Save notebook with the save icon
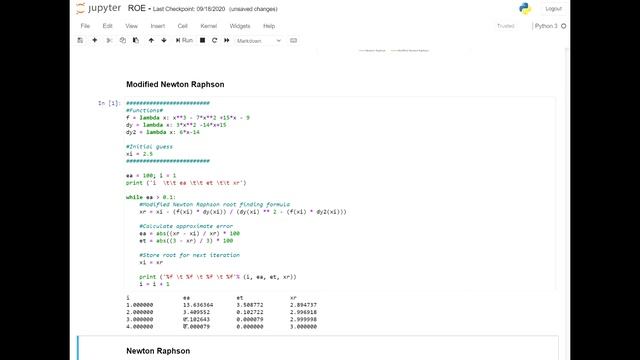640x360 pixels. [80, 40]
